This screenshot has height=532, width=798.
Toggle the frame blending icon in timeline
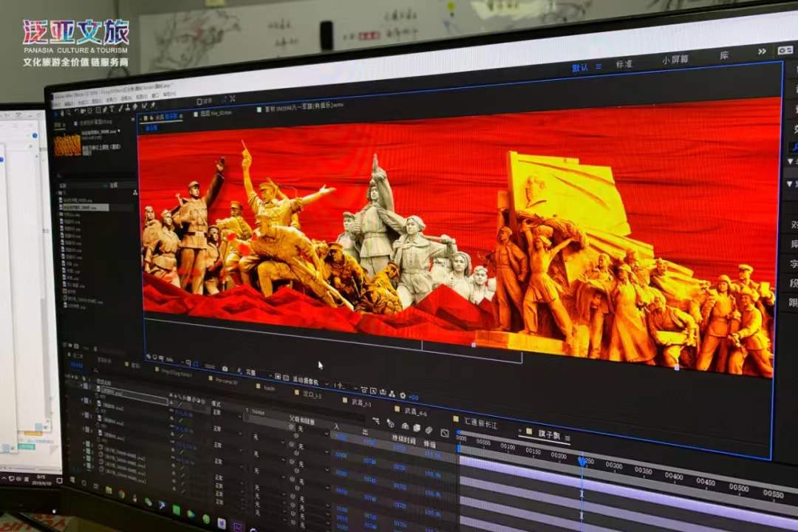tap(416, 428)
